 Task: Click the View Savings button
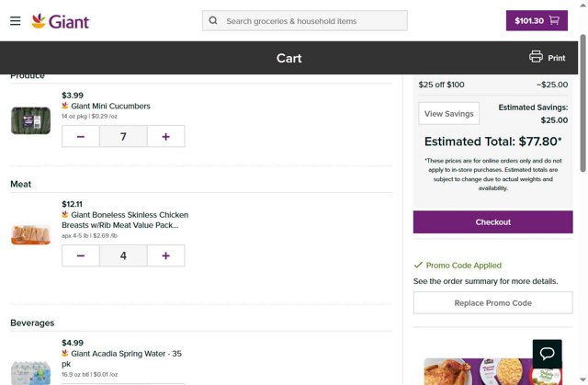pos(449,114)
